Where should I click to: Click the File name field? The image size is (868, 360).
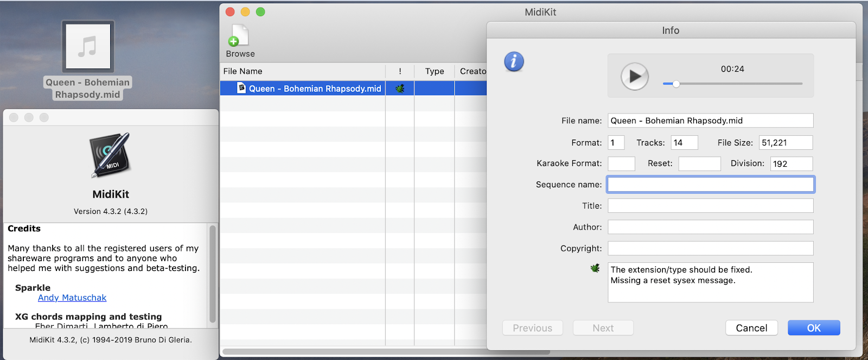[x=711, y=121]
